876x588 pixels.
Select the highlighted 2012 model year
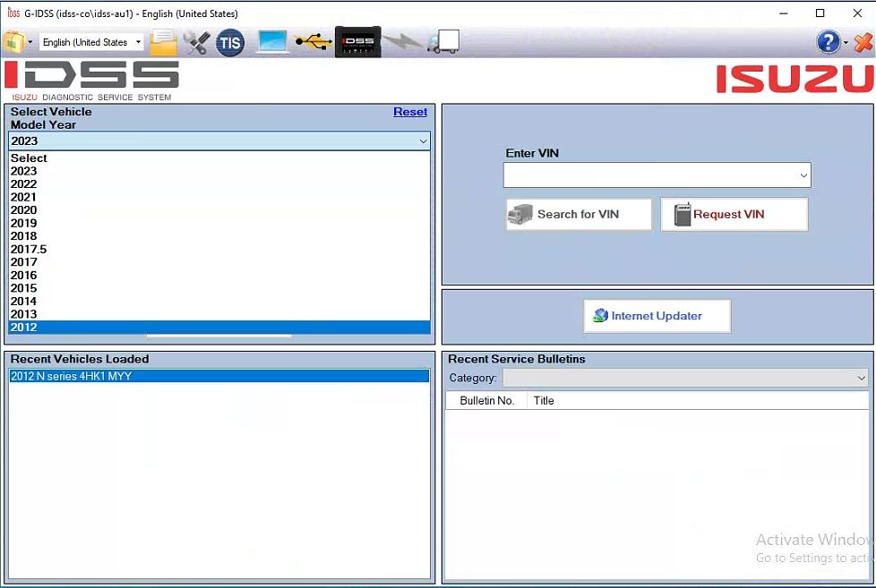pos(219,328)
